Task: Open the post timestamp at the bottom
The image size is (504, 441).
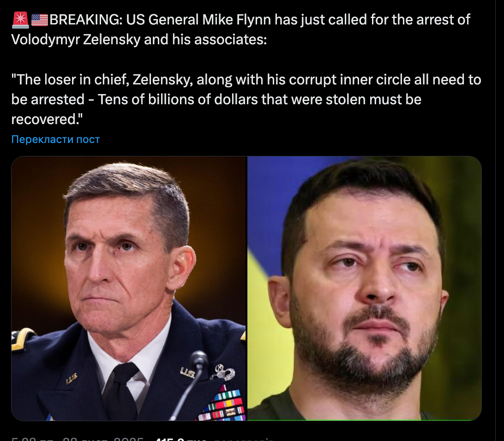Action: click(x=77, y=439)
